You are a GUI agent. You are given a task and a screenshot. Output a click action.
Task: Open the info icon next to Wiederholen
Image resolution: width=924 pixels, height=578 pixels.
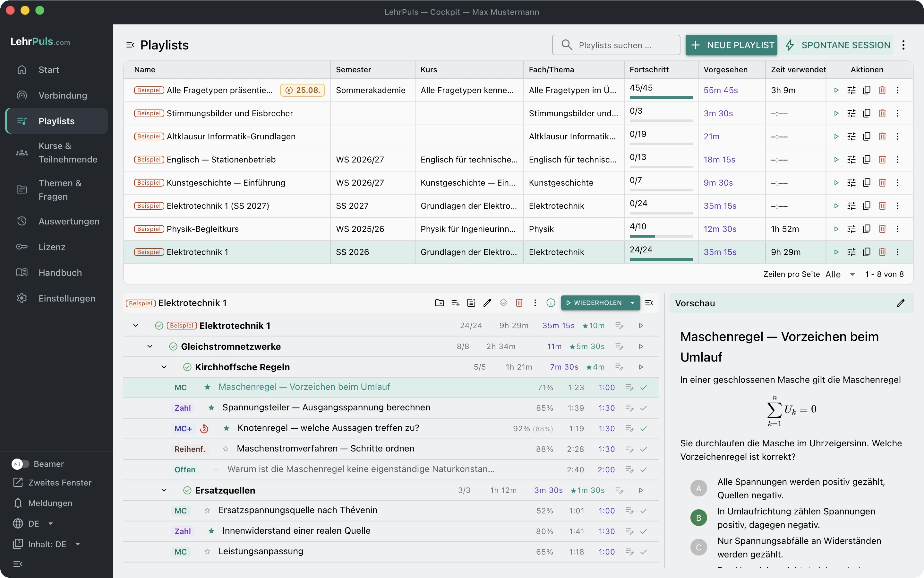click(551, 303)
